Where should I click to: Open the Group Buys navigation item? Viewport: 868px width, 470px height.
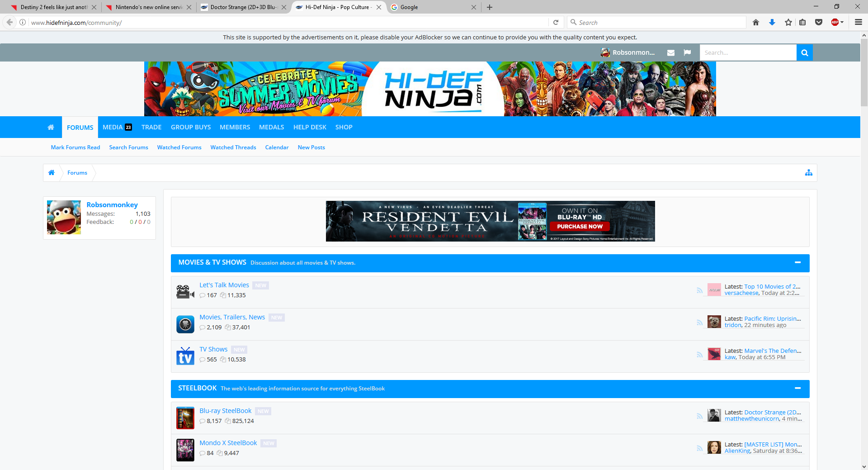click(x=191, y=127)
